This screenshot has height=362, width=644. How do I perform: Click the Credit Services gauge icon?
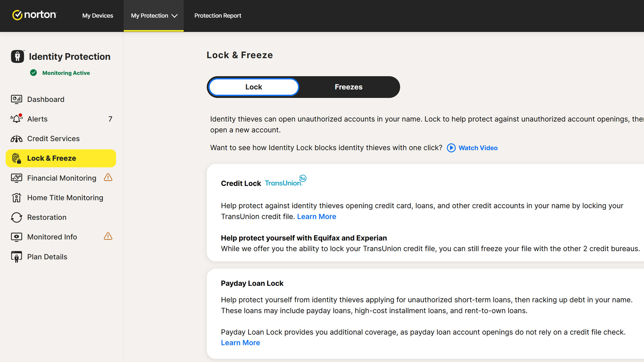[x=16, y=139]
